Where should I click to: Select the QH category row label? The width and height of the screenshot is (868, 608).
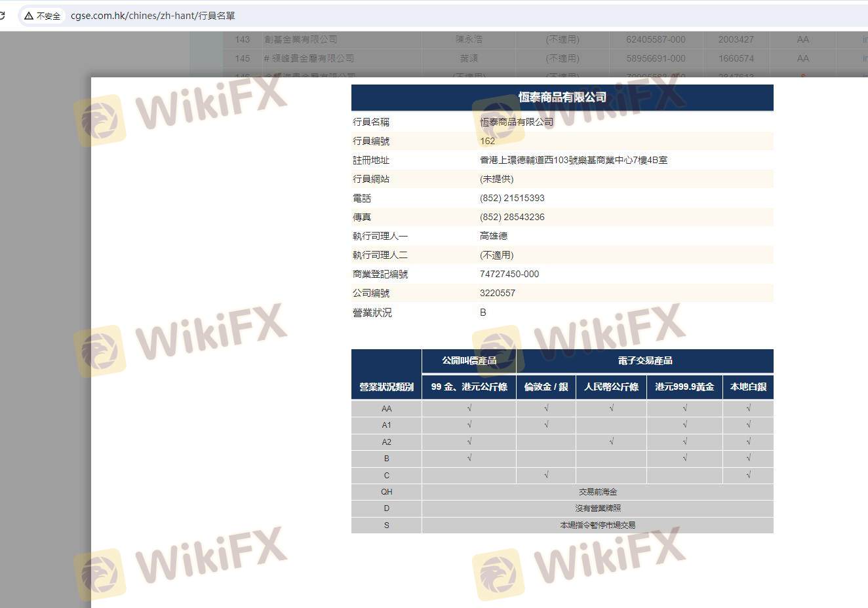387,492
